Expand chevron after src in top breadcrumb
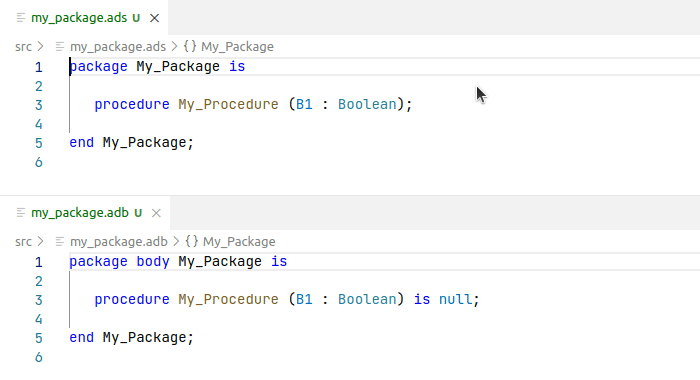This screenshot has height=380, width=700. click(x=41, y=46)
